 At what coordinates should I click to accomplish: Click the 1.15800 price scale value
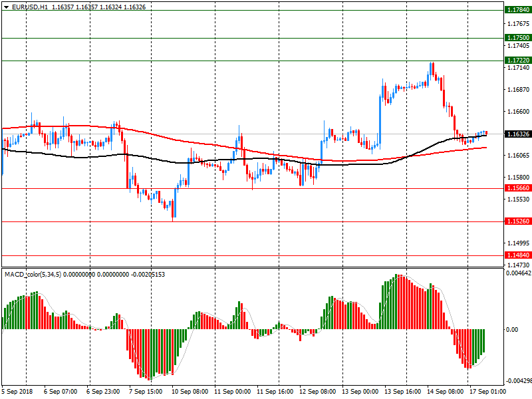[518, 177]
